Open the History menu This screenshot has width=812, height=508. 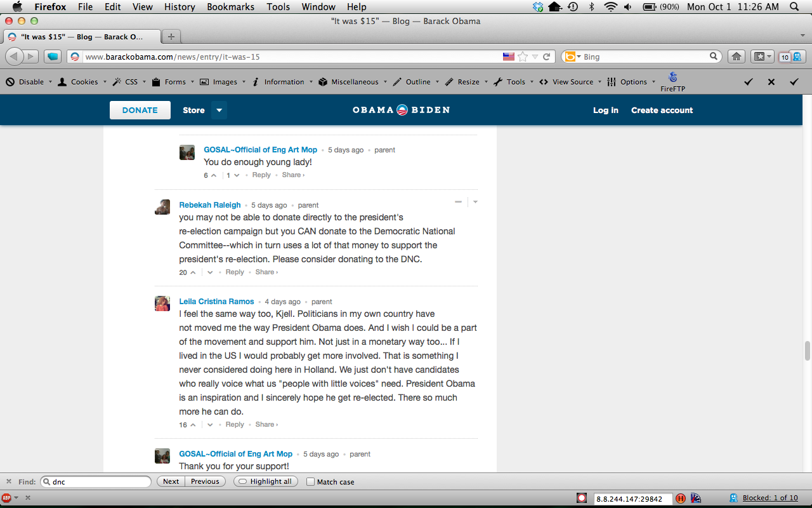180,6
